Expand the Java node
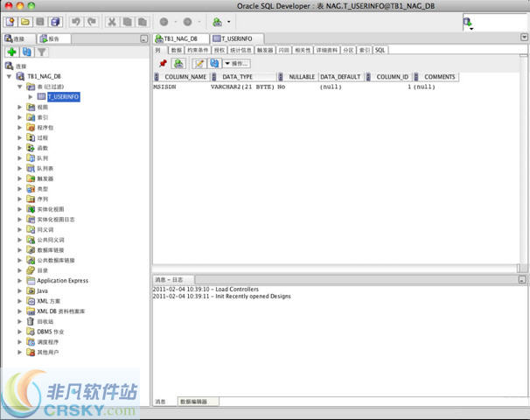 pos(19,290)
